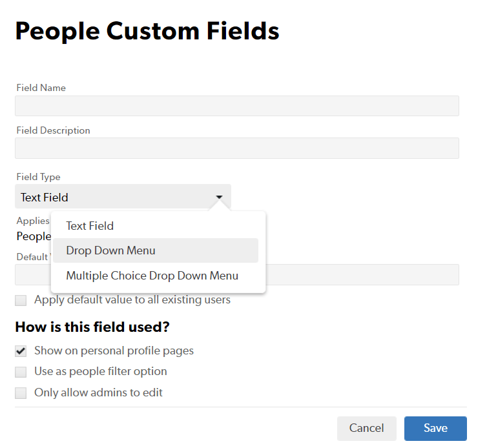Click the Field Name text input

[x=236, y=106]
